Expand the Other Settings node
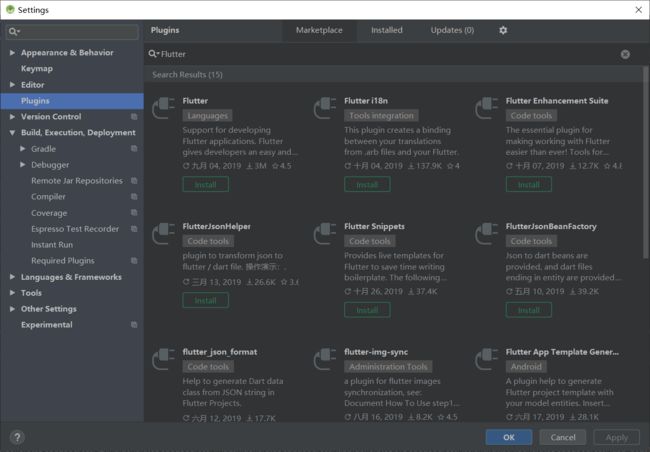 coord(12,309)
